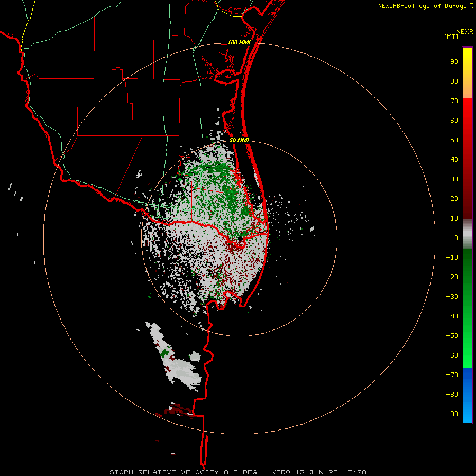This screenshot has height=476, width=476.
Task: Click the yellow top segment of color bar
Action: (x=467, y=73)
